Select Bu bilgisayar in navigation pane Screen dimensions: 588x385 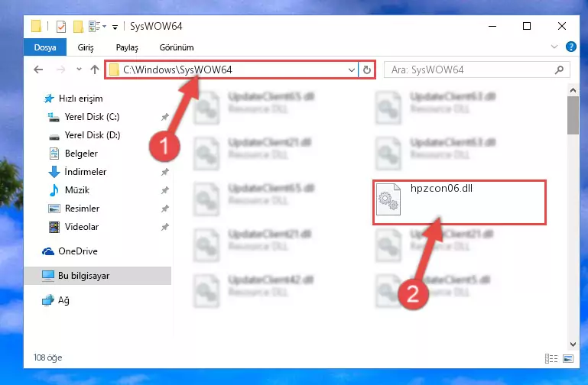[x=98, y=276]
